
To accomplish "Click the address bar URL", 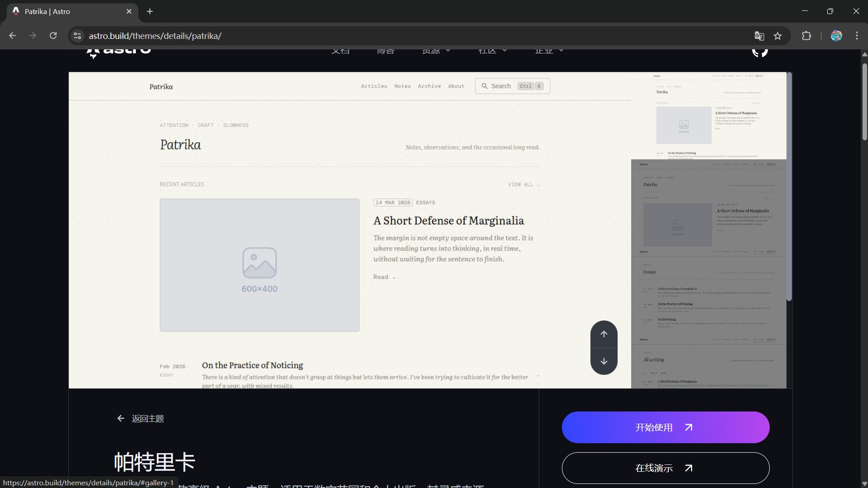I will tap(155, 36).
